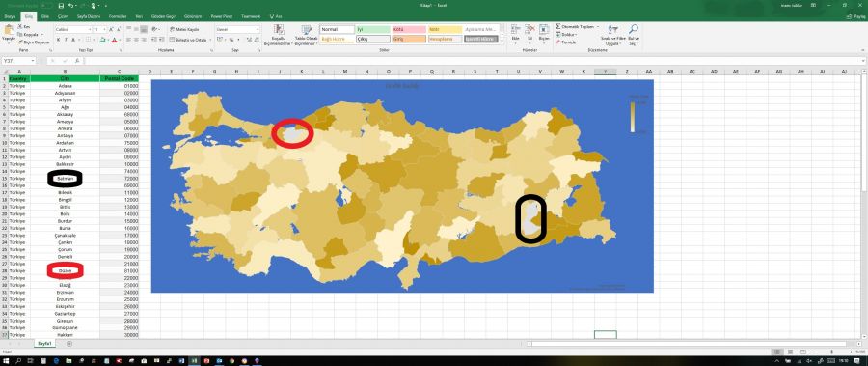
Task: Select the Normal cell style
Action: pyautogui.click(x=338, y=29)
